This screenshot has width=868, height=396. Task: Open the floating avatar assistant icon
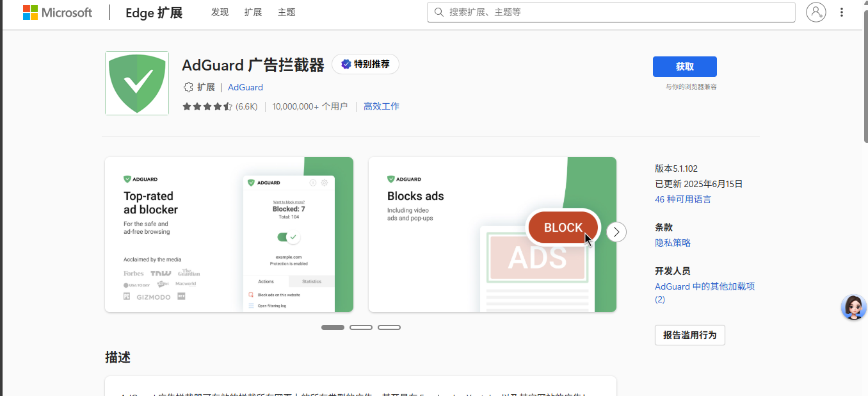click(x=853, y=308)
